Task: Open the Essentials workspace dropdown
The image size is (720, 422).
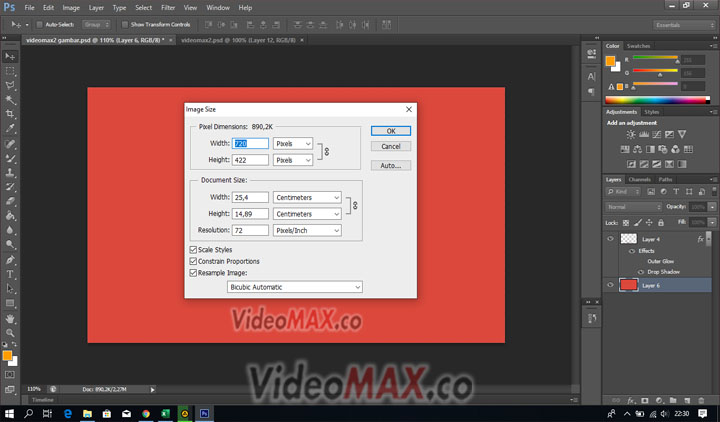Action: click(x=683, y=25)
